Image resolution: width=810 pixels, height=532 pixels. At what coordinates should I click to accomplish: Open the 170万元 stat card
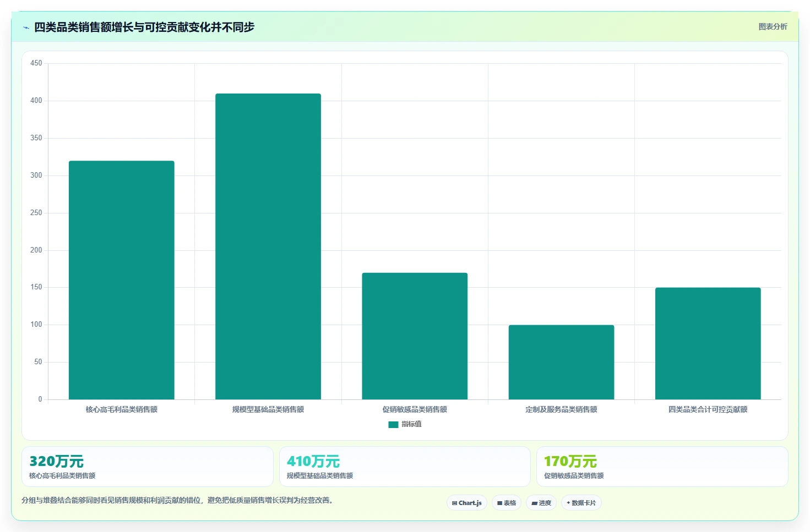click(662, 467)
